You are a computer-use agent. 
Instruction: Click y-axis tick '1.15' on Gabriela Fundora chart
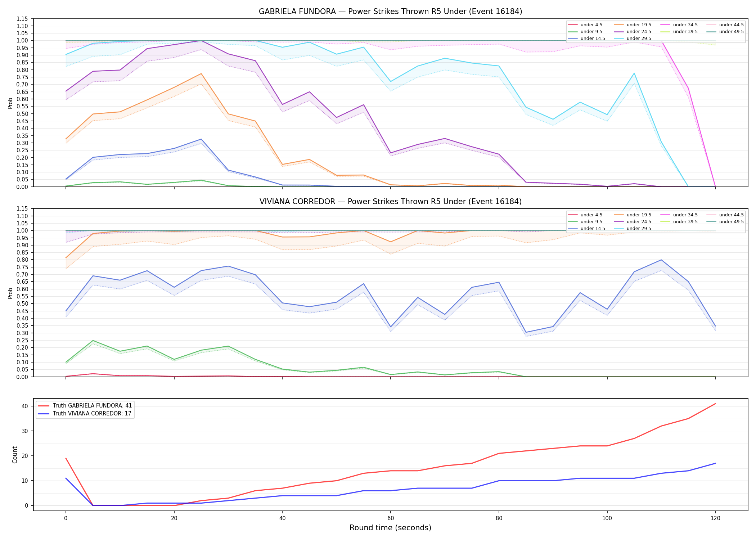click(22, 19)
